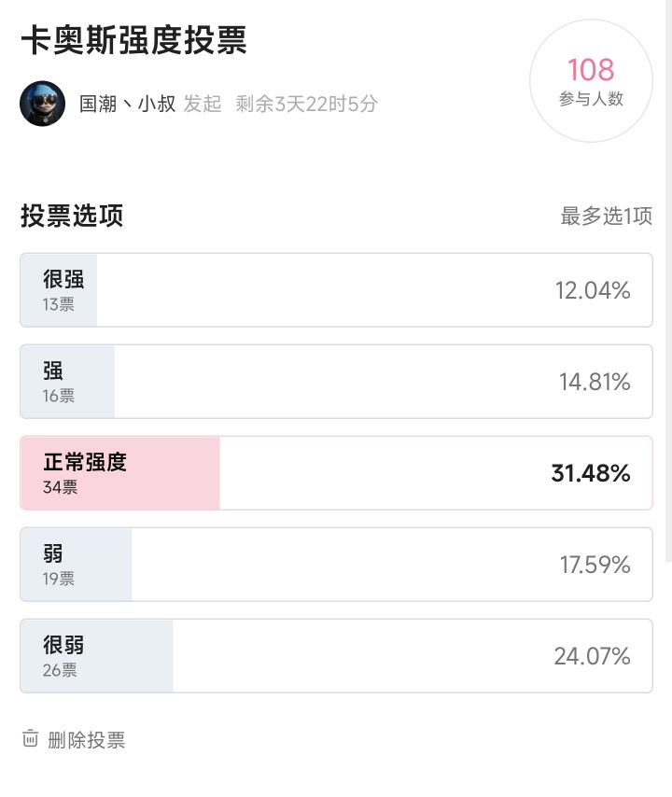Viewport: 672px width, 797px height.
Task: Tap the poll creator's avatar picture
Action: (x=42, y=104)
